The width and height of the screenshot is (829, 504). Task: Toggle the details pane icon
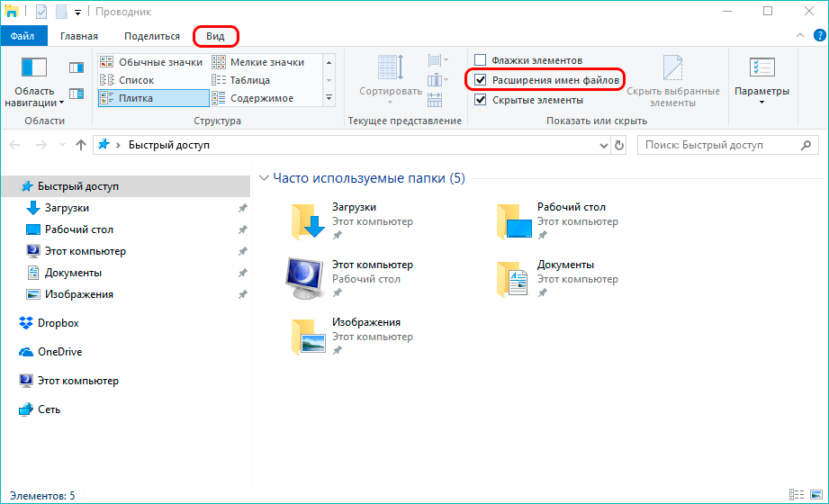click(77, 94)
